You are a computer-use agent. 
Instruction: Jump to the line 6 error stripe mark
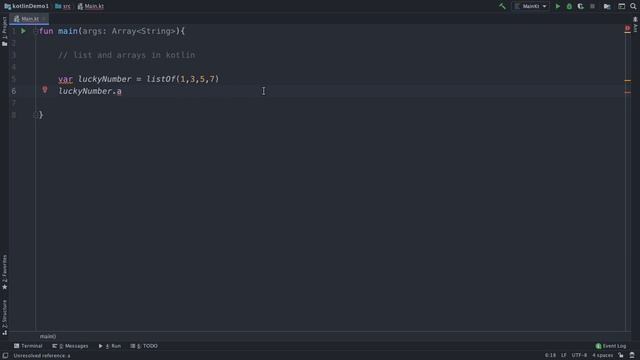[x=628, y=92]
